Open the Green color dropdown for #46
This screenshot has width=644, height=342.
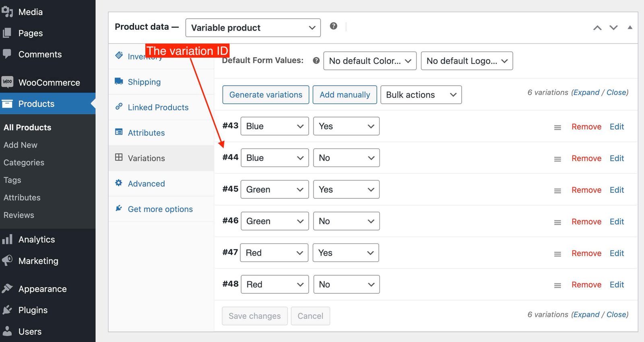[x=275, y=221]
